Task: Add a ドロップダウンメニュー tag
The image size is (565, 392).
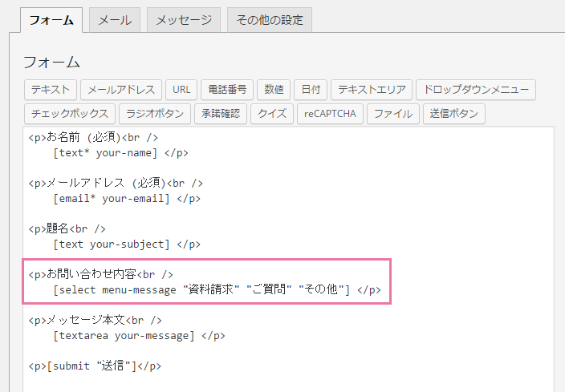Action: pyautogui.click(x=476, y=90)
